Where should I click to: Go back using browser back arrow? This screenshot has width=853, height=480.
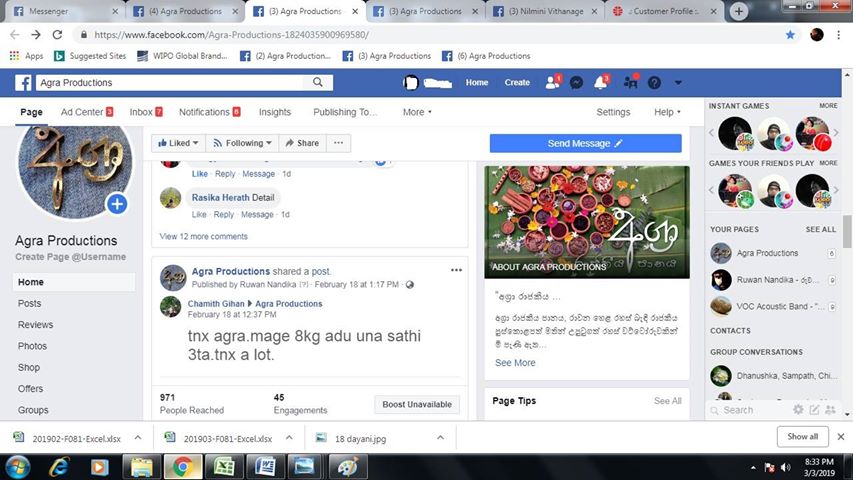click(15, 35)
